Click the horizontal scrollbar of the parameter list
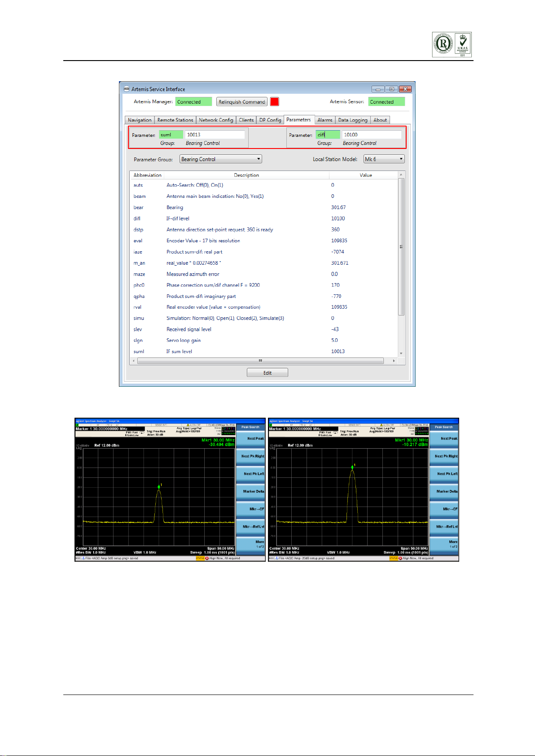The image size is (535, 756). point(260,361)
